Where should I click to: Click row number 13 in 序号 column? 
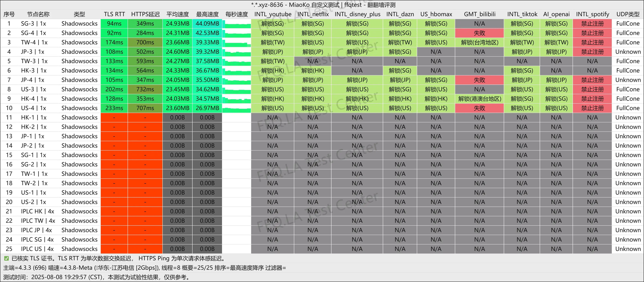(9, 136)
